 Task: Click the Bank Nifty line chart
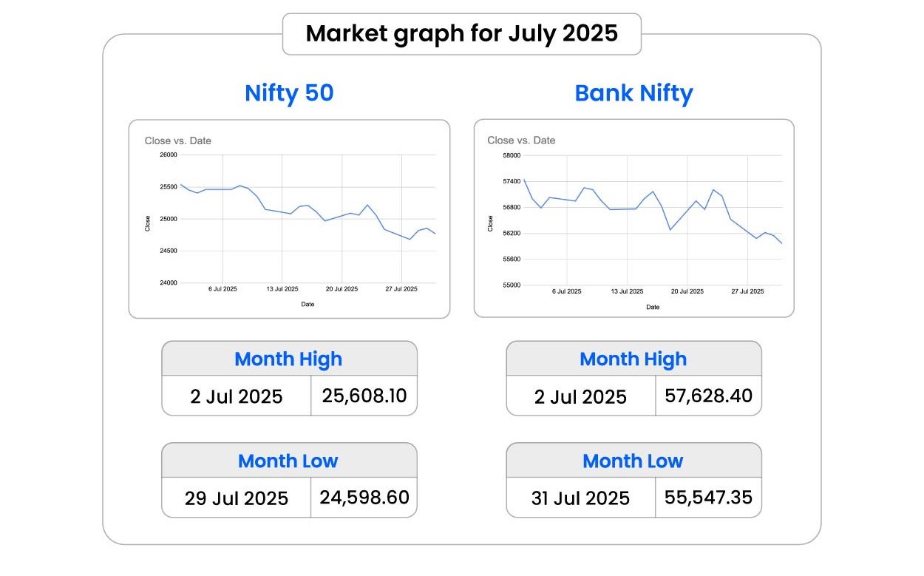(652, 220)
